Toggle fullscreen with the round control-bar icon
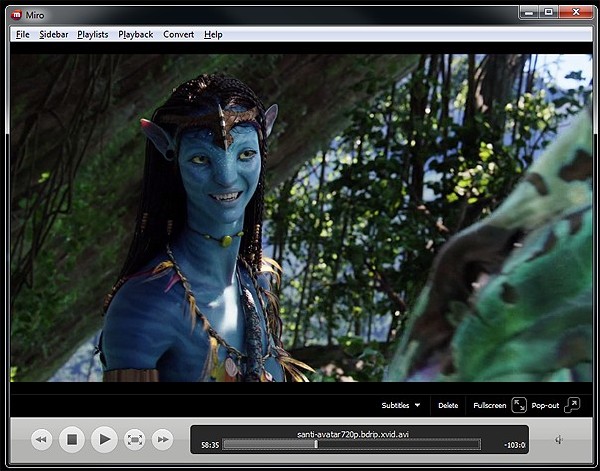Image resolution: width=600 pixels, height=471 pixels. point(134,439)
